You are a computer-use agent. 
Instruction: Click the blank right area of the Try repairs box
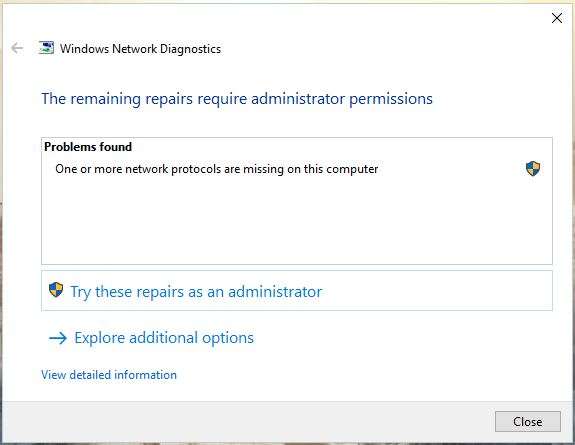click(436, 291)
